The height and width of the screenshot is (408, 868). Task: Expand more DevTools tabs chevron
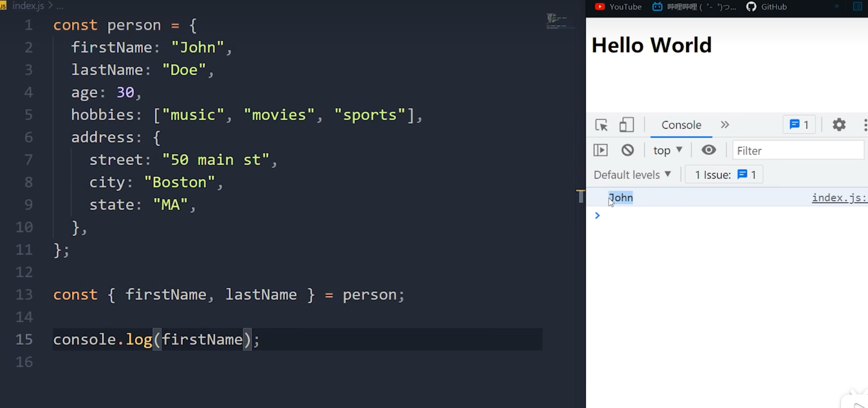pos(725,125)
